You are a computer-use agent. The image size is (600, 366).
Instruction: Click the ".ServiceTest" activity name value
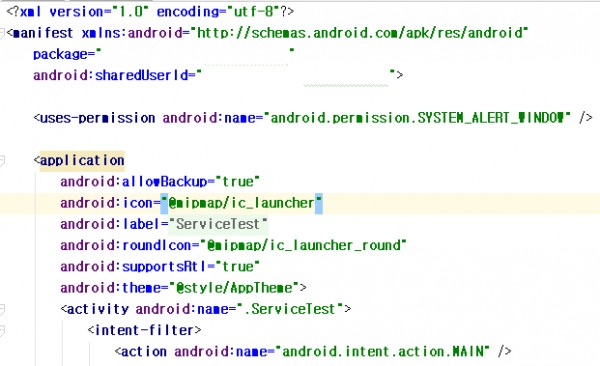click(289, 309)
